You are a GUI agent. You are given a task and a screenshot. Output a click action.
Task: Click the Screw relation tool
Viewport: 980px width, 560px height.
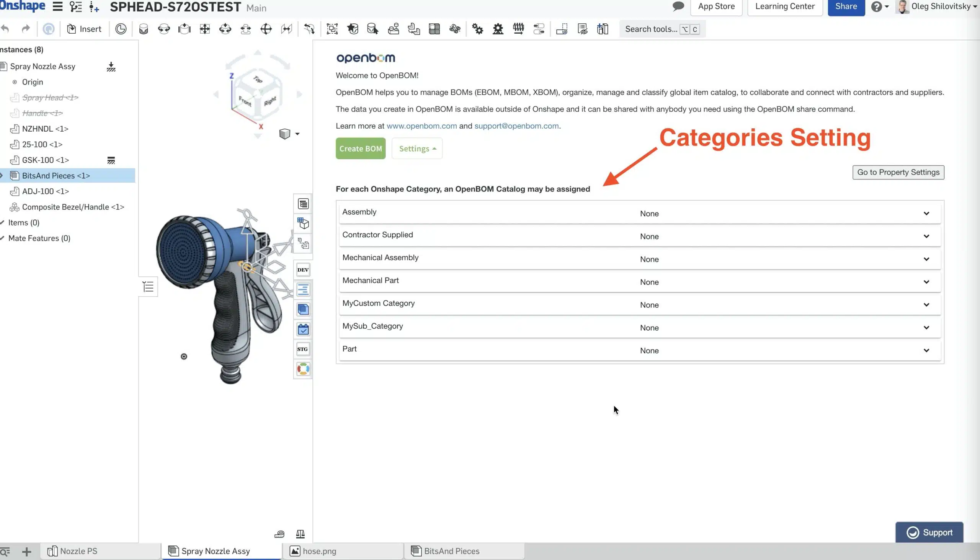(x=518, y=29)
